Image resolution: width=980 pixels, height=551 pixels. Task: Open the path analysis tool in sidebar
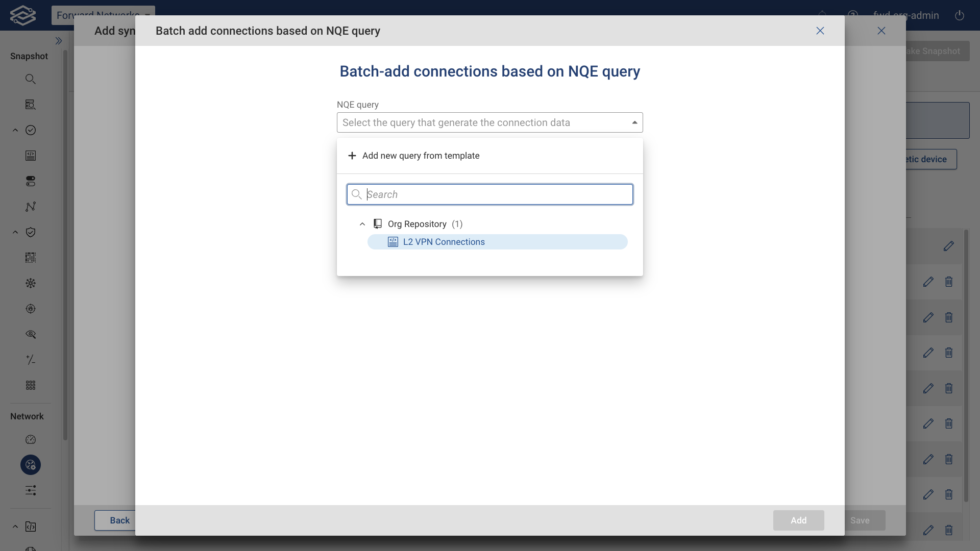pos(31,207)
